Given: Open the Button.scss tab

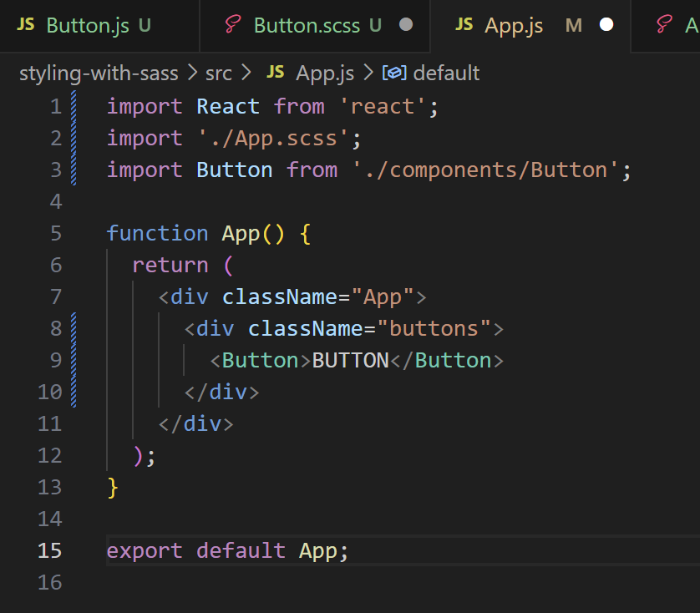Looking at the screenshot, I should tap(315, 25).
